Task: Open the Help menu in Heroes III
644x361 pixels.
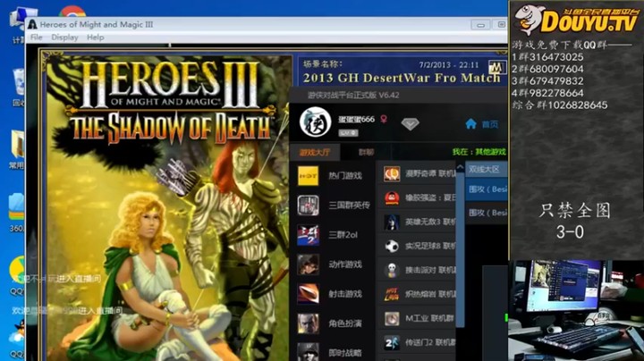Action: point(96,38)
